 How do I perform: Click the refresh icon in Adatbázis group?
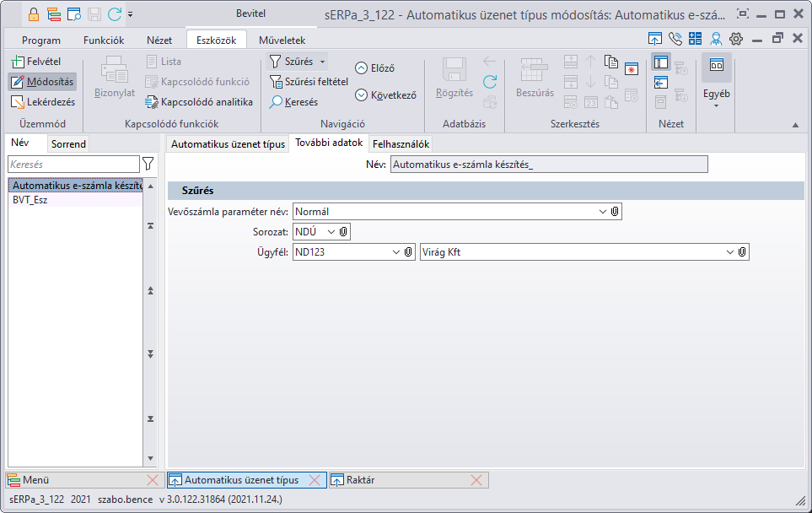pyautogui.click(x=489, y=82)
